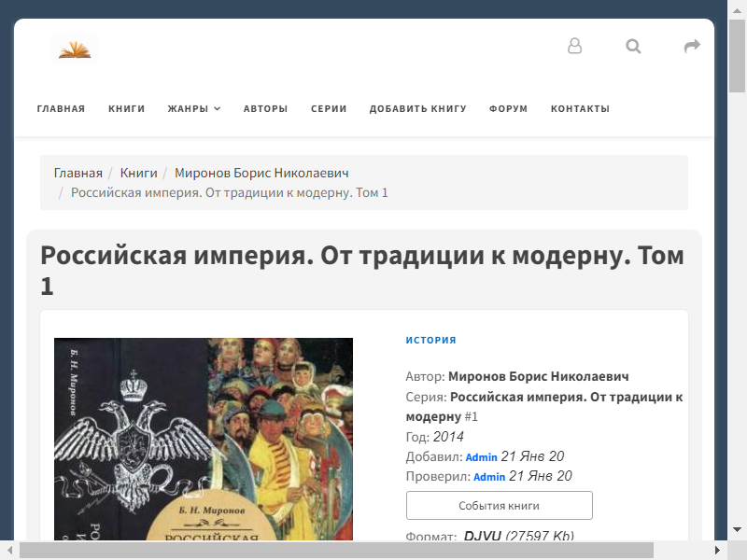Click the book cover image
The width and height of the screenshot is (747, 560).
[x=203, y=439]
